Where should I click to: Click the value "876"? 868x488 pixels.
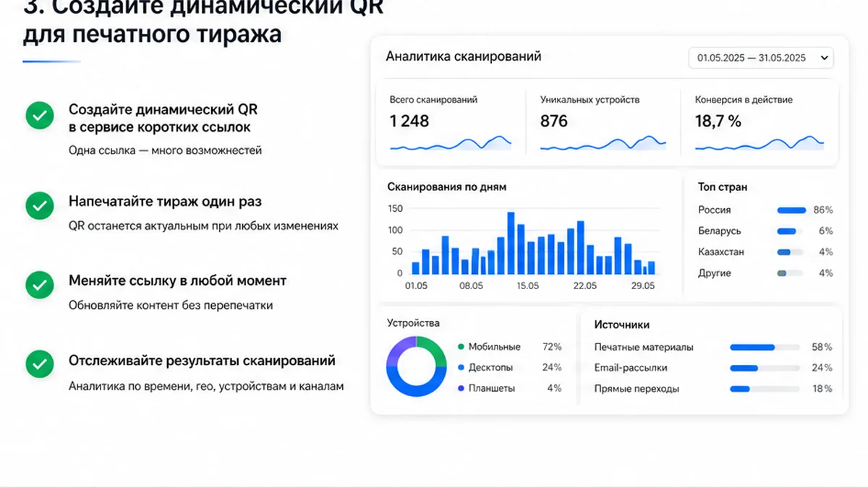(554, 121)
